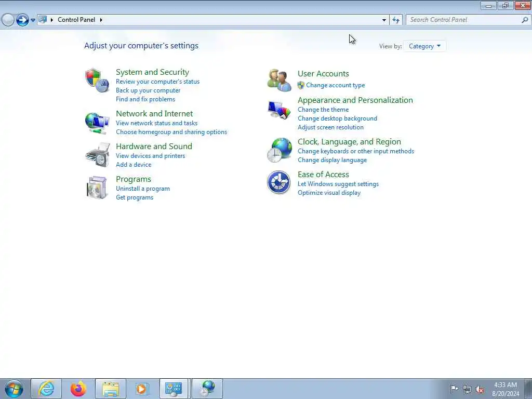Open the Appearance and Personalization monitor icon
The height and width of the screenshot is (399, 532).
[x=279, y=110]
